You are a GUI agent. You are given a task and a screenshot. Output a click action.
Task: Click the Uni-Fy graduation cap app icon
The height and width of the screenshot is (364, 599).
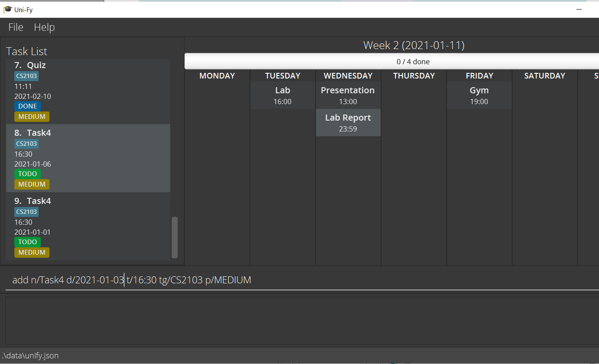(x=7, y=9)
